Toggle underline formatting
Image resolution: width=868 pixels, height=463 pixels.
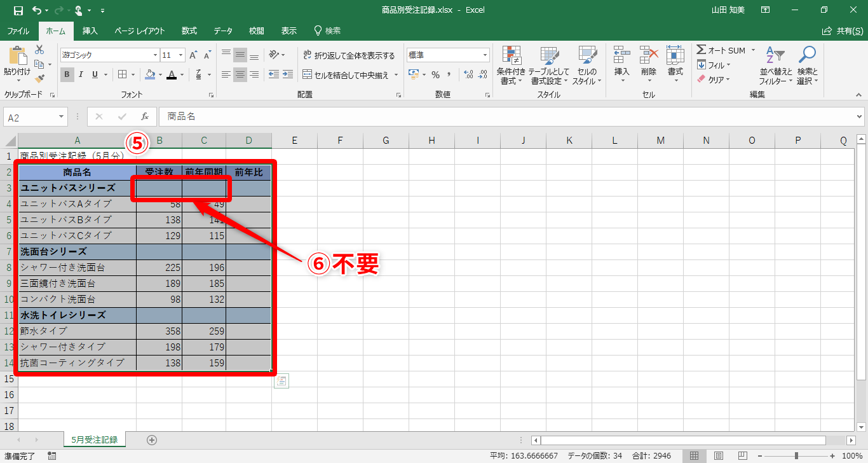(95, 74)
